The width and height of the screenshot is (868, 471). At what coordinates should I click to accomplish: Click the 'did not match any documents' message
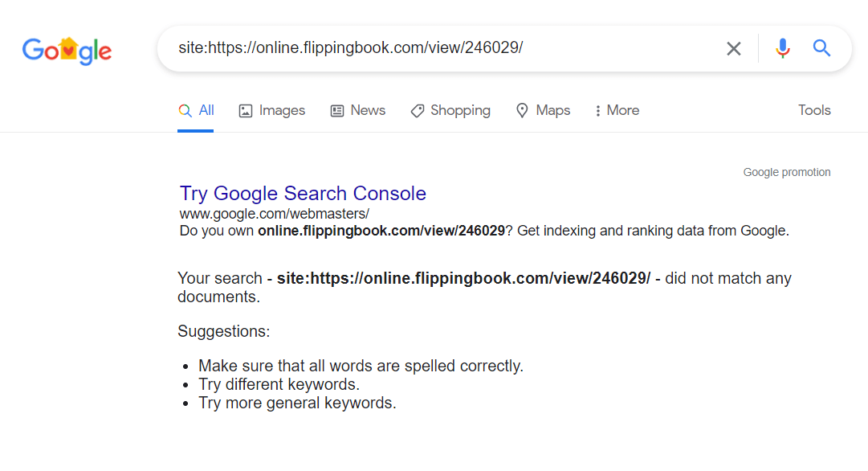click(x=484, y=287)
